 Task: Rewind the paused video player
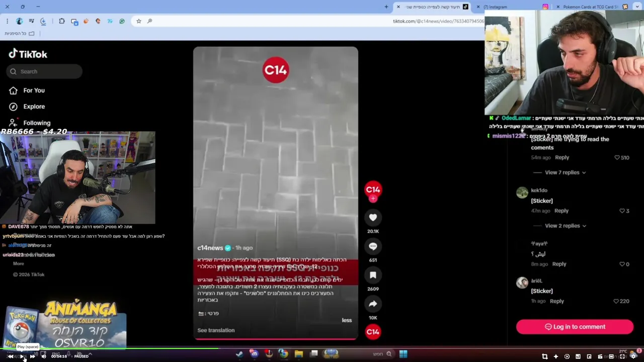click(10, 356)
